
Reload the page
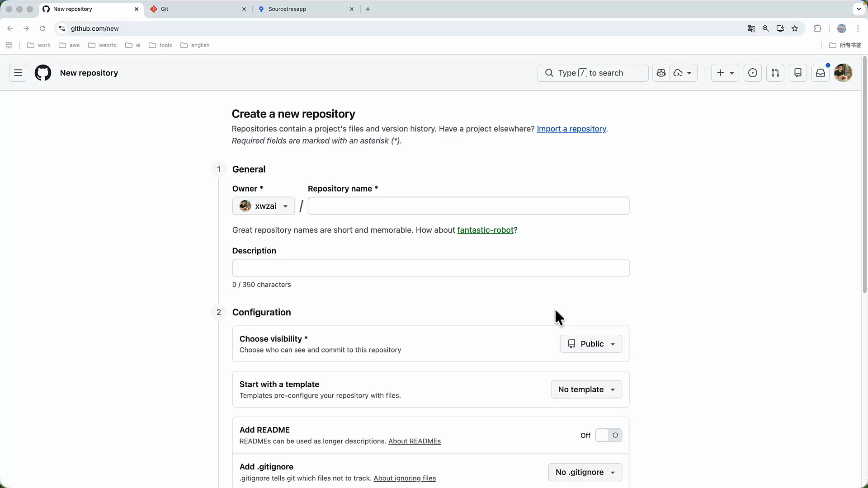[42, 28]
